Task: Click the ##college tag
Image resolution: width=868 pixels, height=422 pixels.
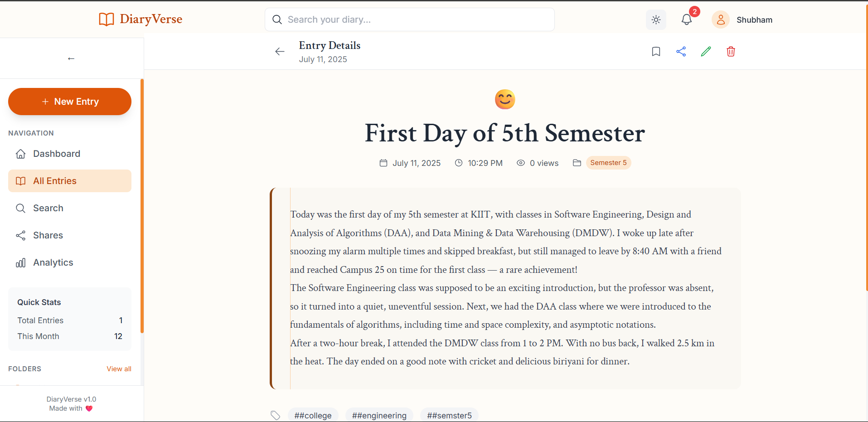Action: 313,415
